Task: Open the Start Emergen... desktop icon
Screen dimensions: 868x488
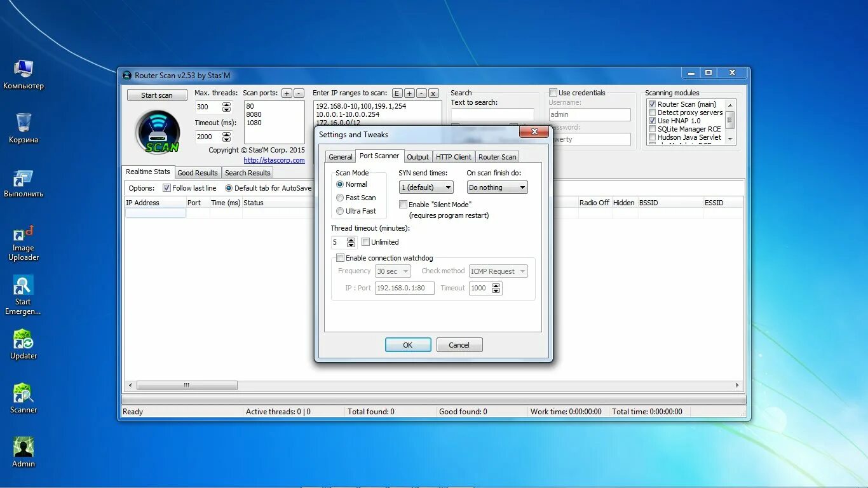Action: click(24, 296)
